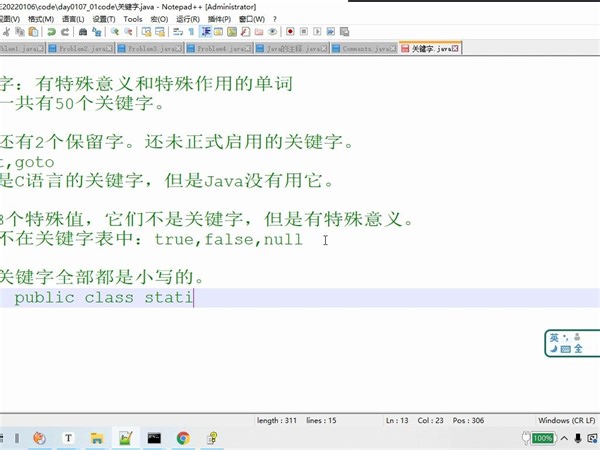Open the 宏(O) menu
600x450 pixels.
pos(159,19)
